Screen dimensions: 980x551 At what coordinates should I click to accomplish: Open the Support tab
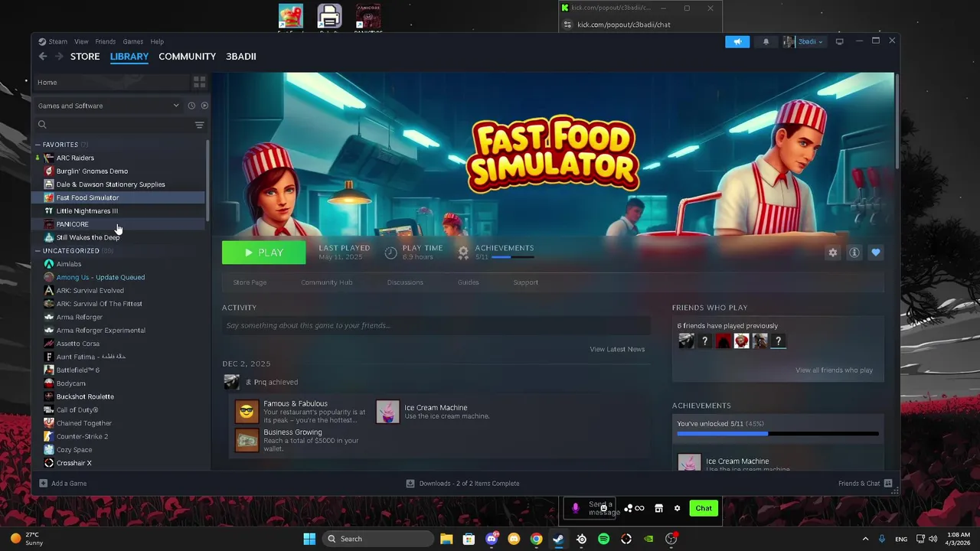[x=526, y=282]
